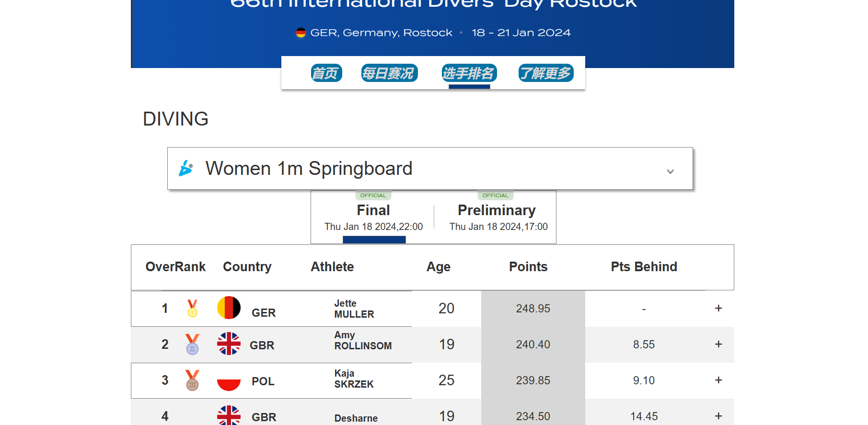Click the gold medal icon for rank 1
The image size is (868, 425).
coord(192,308)
